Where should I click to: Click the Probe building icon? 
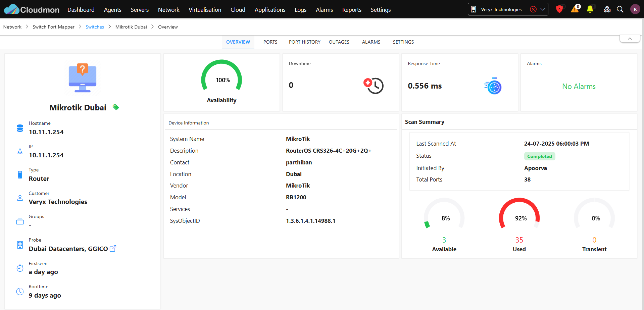click(x=20, y=245)
